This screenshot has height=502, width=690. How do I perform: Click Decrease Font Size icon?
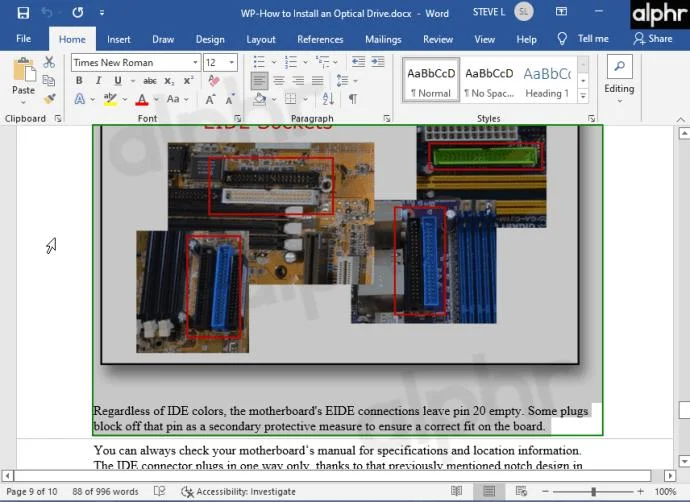pos(230,99)
